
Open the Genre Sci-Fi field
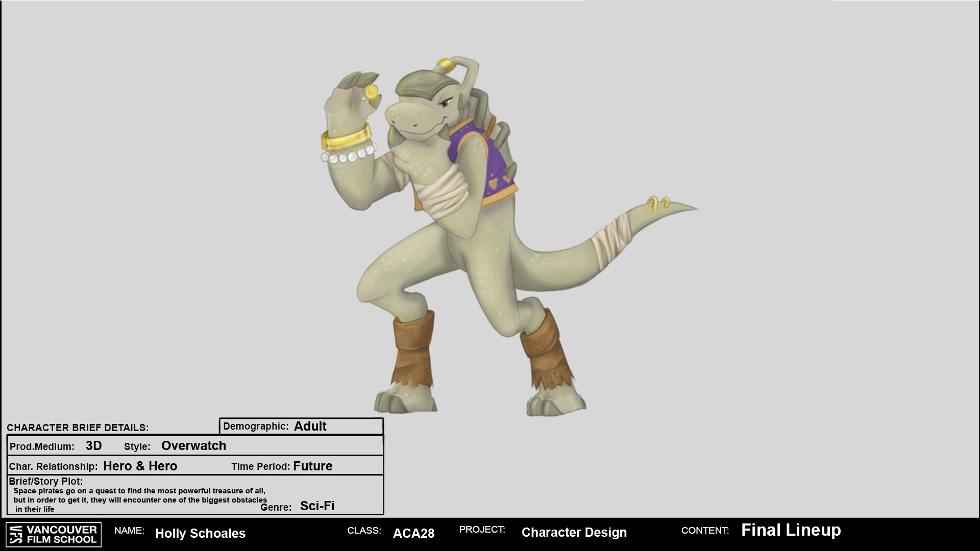316,506
